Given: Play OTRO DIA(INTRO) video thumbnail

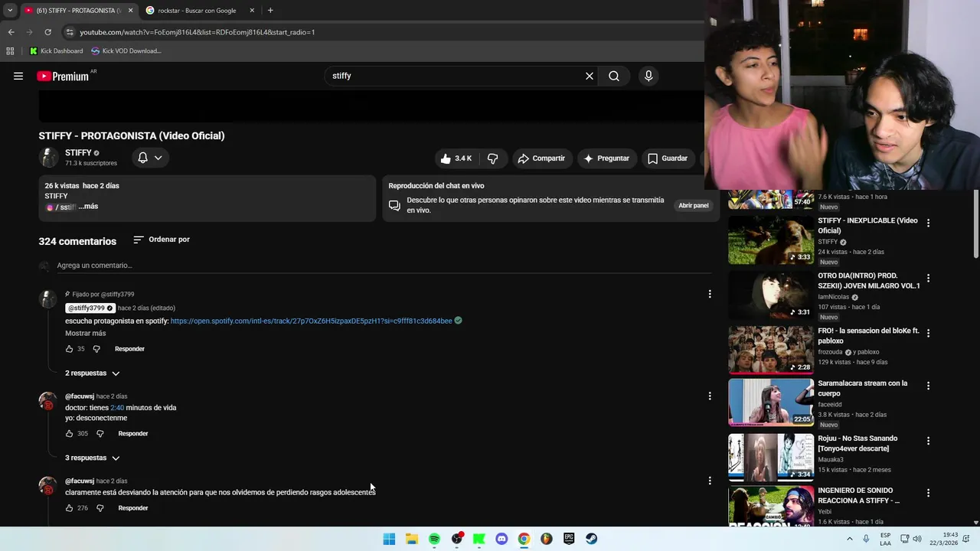Looking at the screenshot, I should (771, 295).
